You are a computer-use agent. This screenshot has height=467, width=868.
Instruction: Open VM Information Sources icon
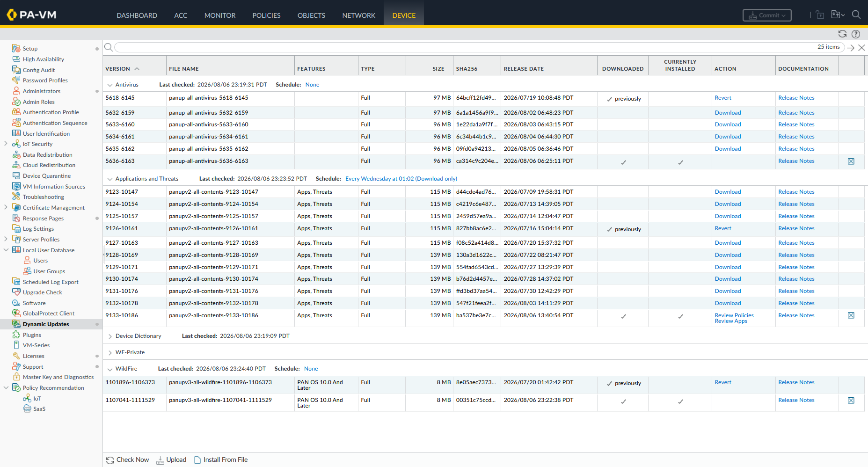[x=16, y=186]
